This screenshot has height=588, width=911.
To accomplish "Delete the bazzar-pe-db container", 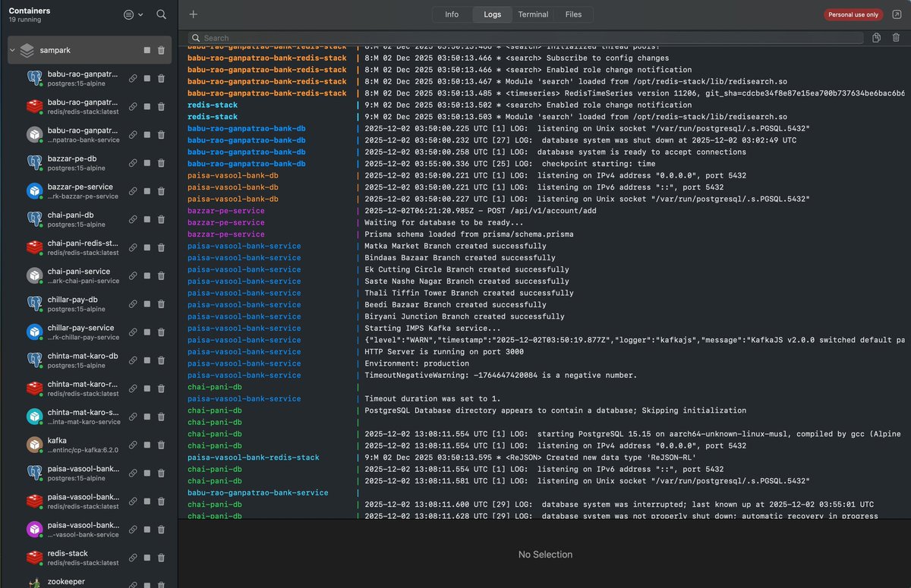I will point(161,163).
